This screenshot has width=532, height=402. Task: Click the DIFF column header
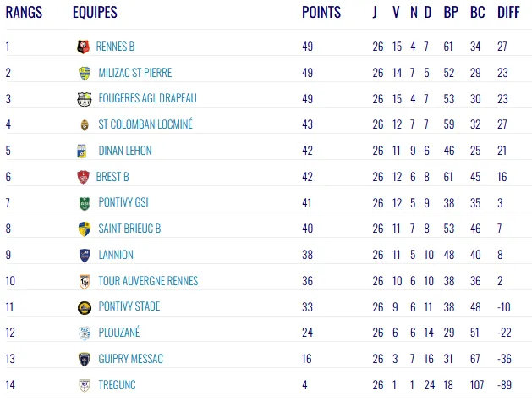508,13
